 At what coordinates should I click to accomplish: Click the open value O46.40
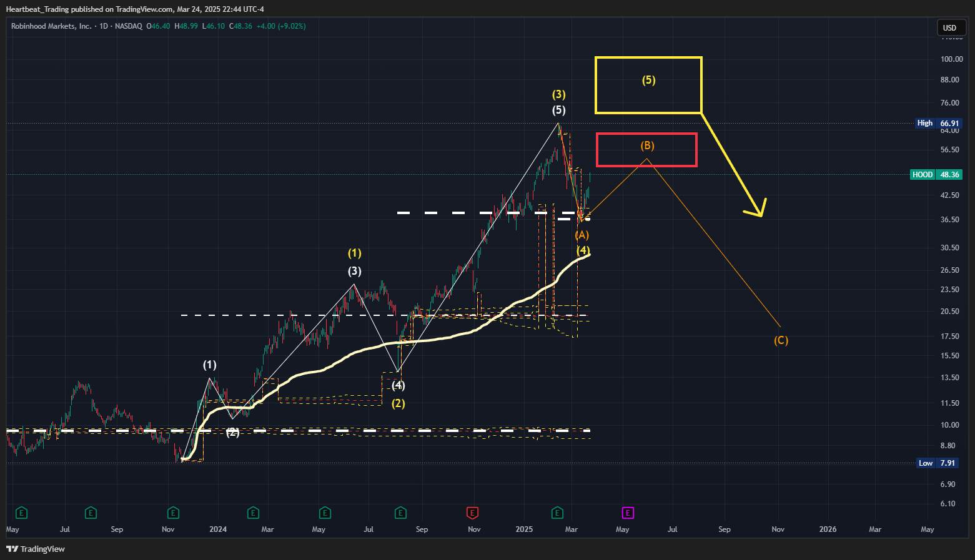pos(158,26)
